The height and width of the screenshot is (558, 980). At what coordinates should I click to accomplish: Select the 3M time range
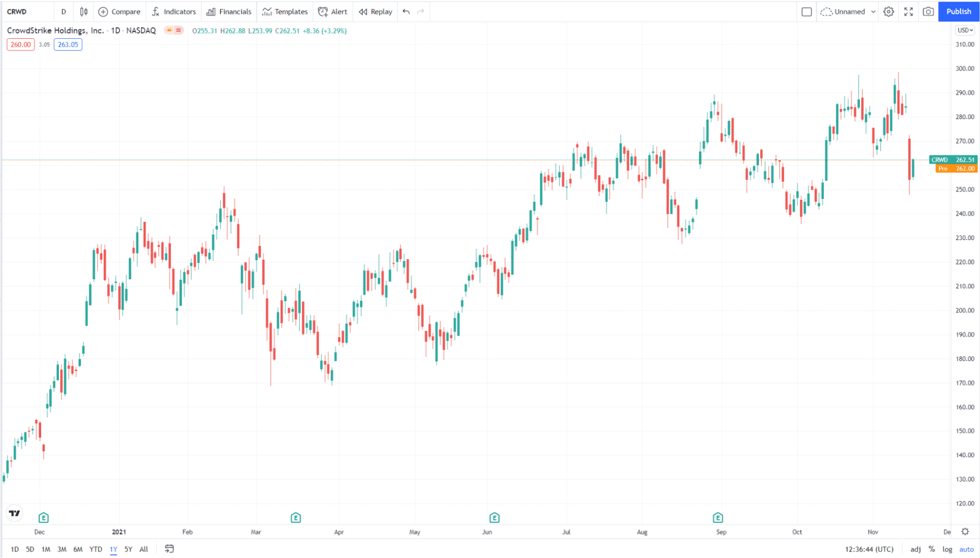[62, 549]
